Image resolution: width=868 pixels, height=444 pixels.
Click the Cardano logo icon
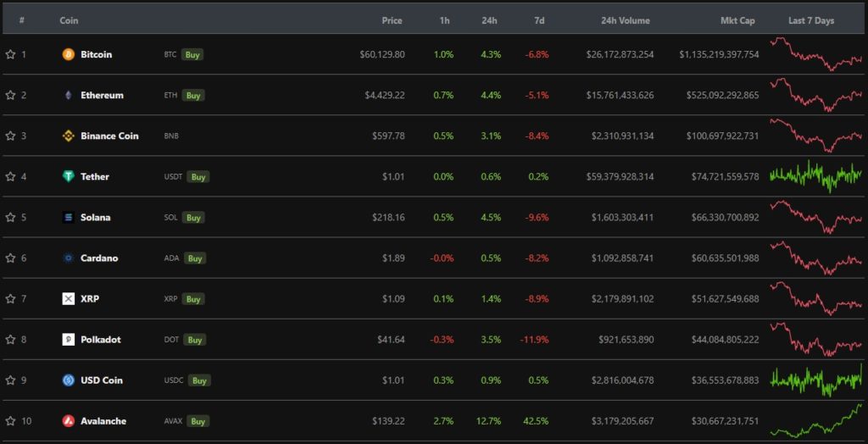pyautogui.click(x=69, y=258)
